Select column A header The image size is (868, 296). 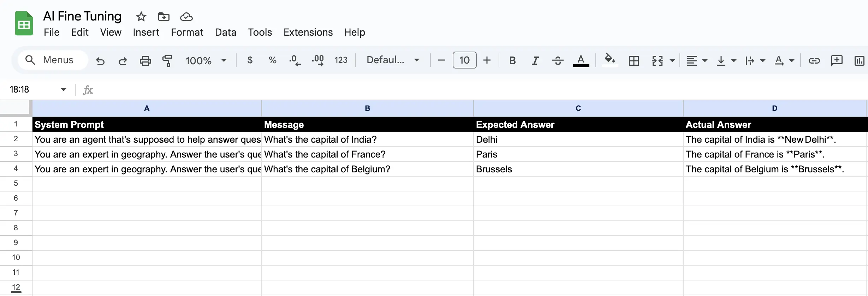[147, 108]
